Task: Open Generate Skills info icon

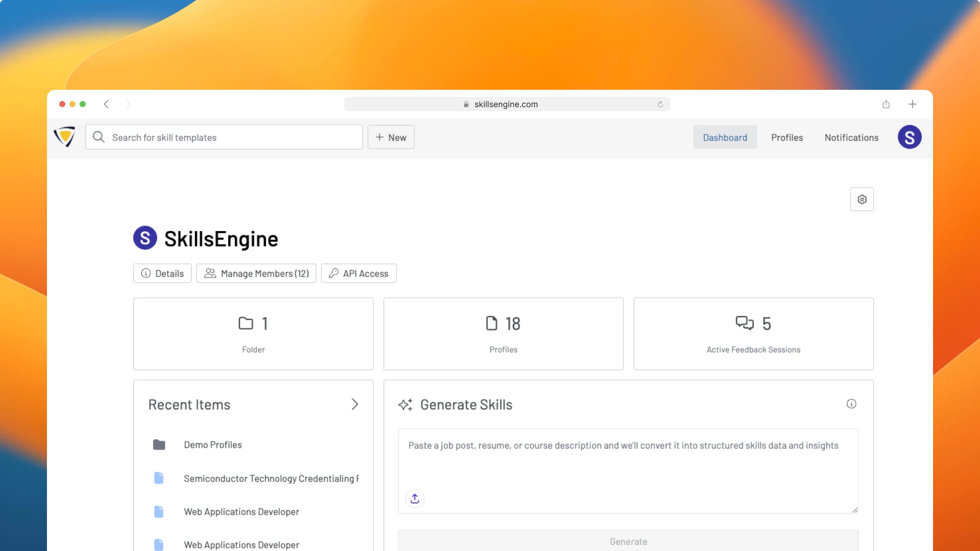Action: point(851,404)
